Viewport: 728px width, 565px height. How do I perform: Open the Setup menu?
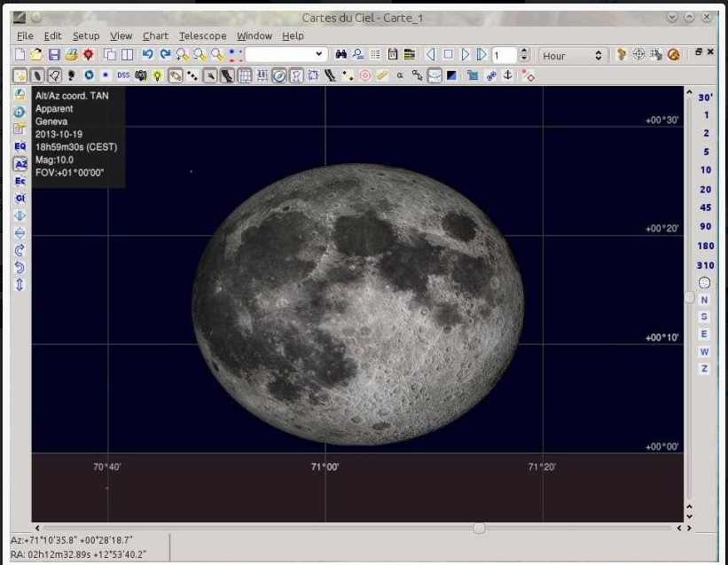click(x=86, y=35)
